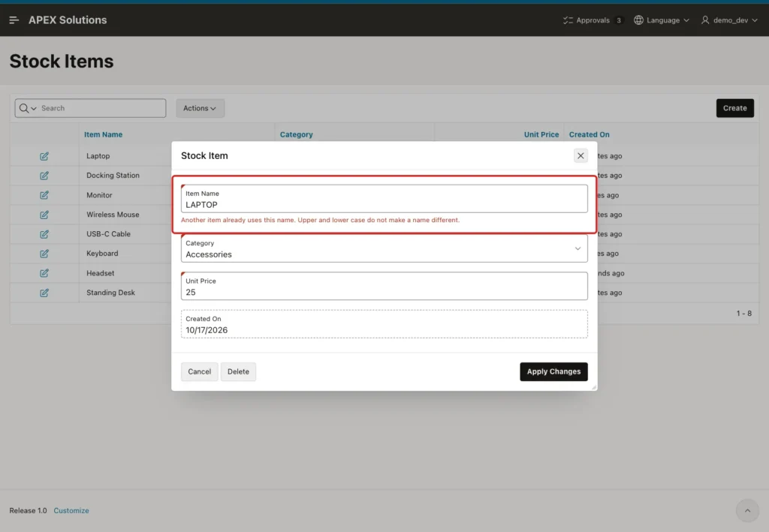Viewport: 769px width, 532px height.
Task: Focus the Unit Price field
Action: click(384, 286)
